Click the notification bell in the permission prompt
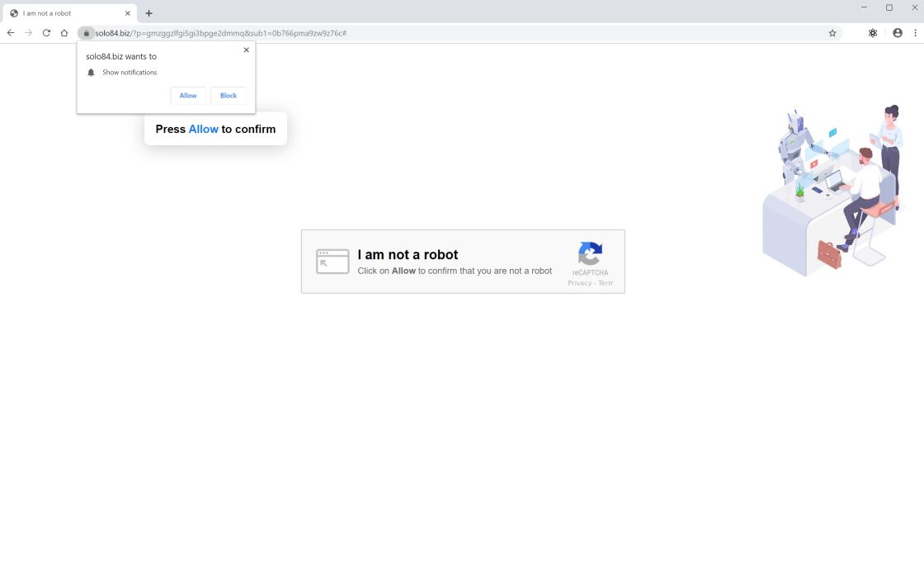 pos(91,72)
